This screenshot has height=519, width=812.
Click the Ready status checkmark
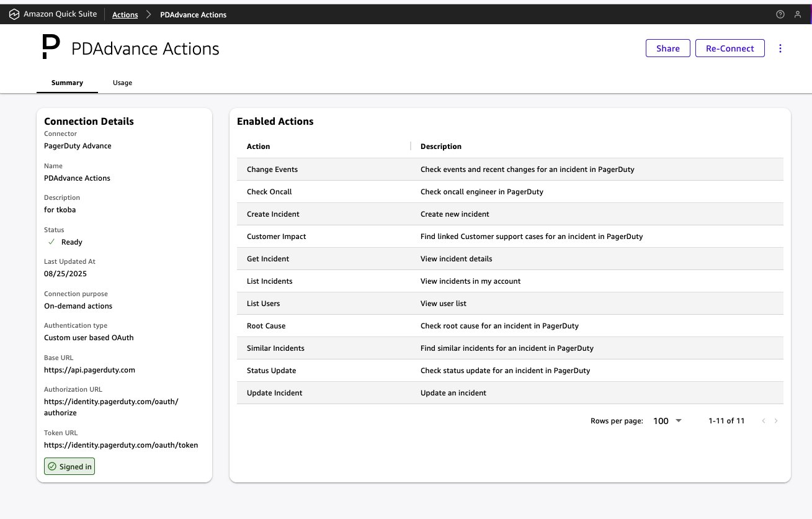click(51, 242)
